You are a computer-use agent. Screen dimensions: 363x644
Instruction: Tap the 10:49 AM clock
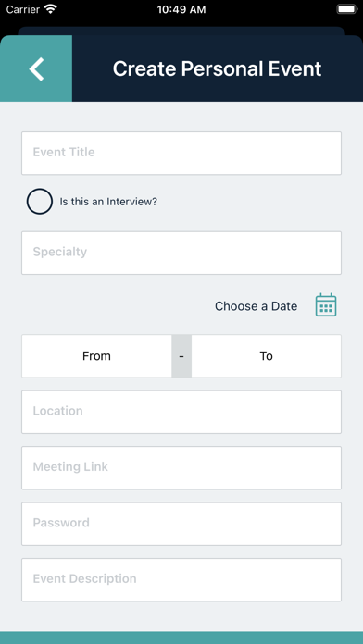pyautogui.click(x=181, y=9)
